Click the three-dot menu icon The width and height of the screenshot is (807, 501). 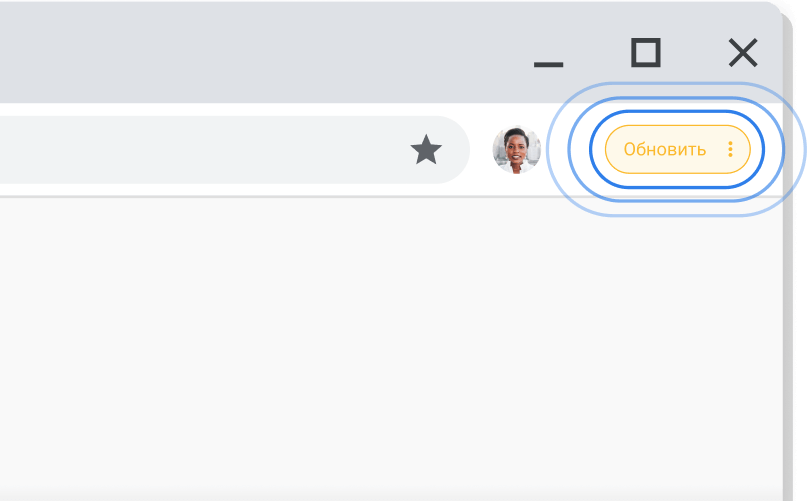[x=730, y=150]
